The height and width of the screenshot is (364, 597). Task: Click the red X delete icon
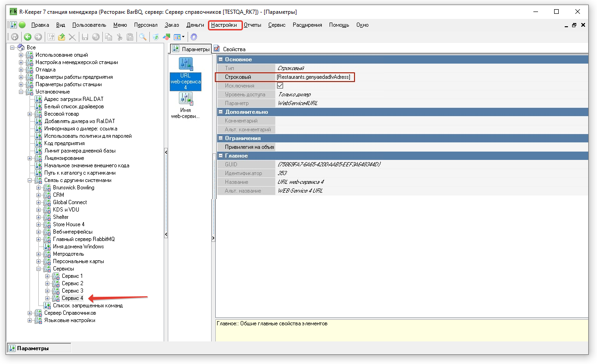(72, 37)
